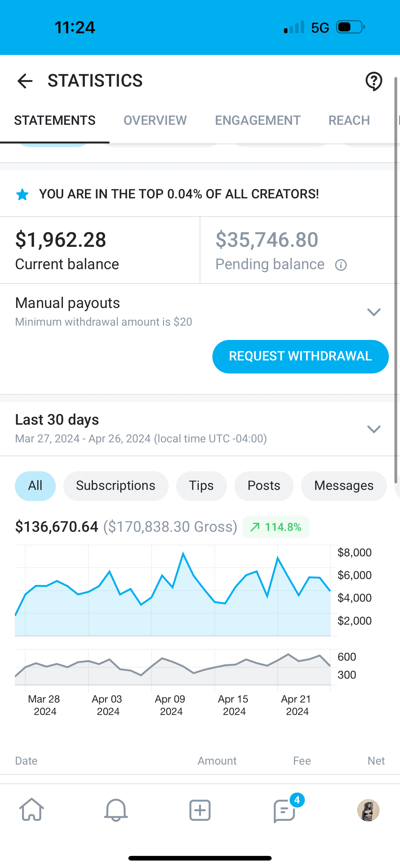400x868 pixels.
Task: Select the Subscriptions filter chip
Action: (116, 486)
